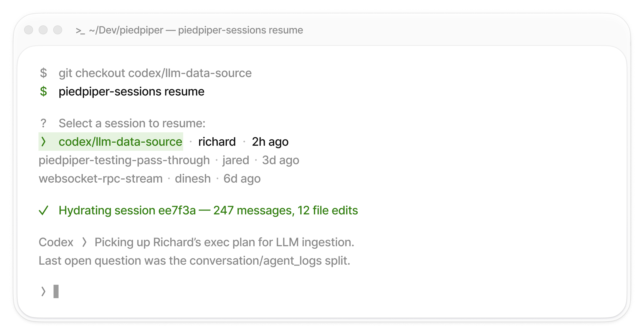Click the first gray window control dot
644x335 pixels.
pos(29,30)
